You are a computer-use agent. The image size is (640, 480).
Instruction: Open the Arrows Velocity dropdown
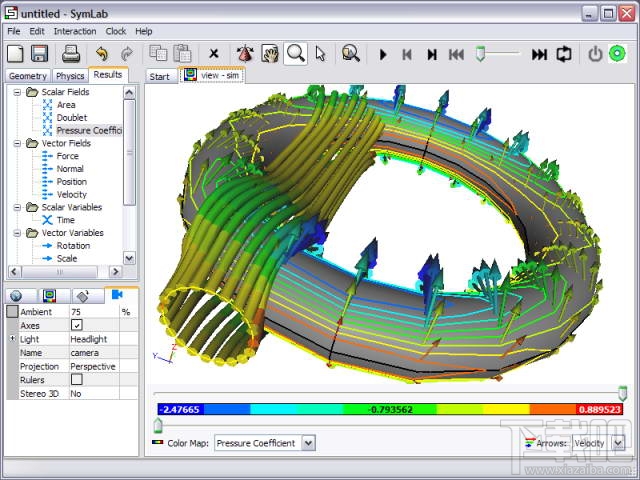click(x=617, y=442)
